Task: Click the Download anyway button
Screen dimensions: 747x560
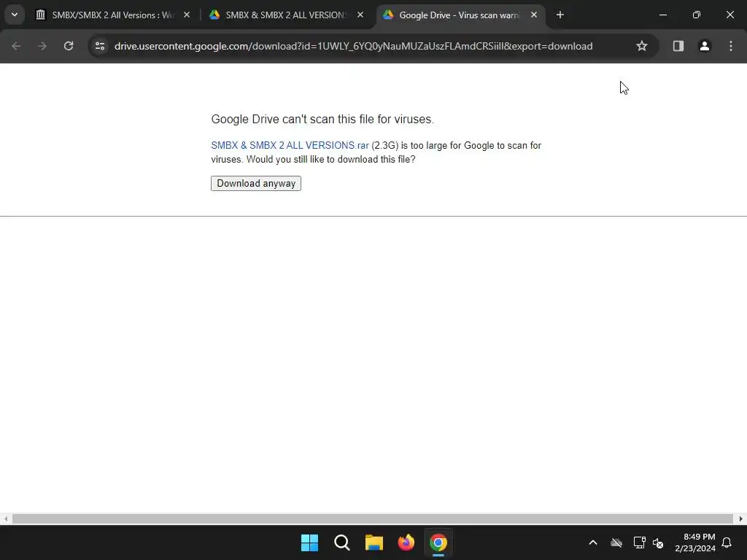Action: point(256,183)
